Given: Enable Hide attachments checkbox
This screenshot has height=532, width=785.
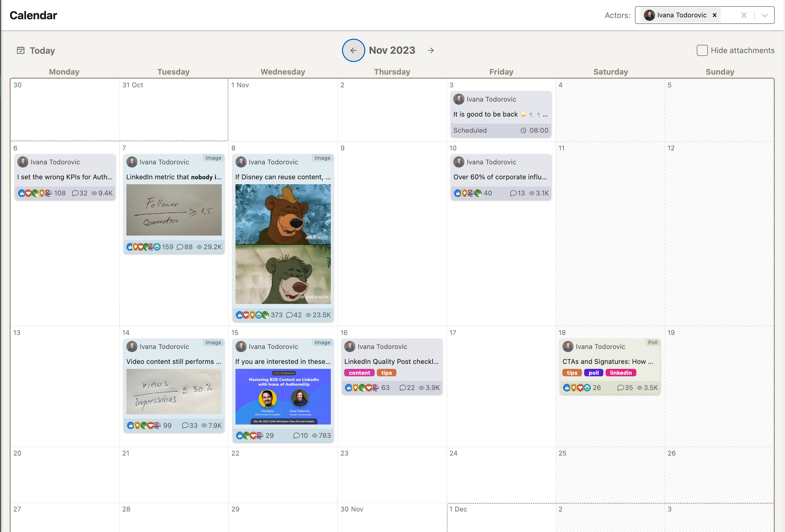Looking at the screenshot, I should click(702, 50).
